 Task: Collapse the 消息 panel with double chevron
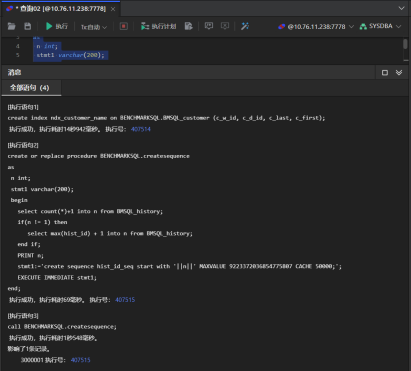[399, 73]
